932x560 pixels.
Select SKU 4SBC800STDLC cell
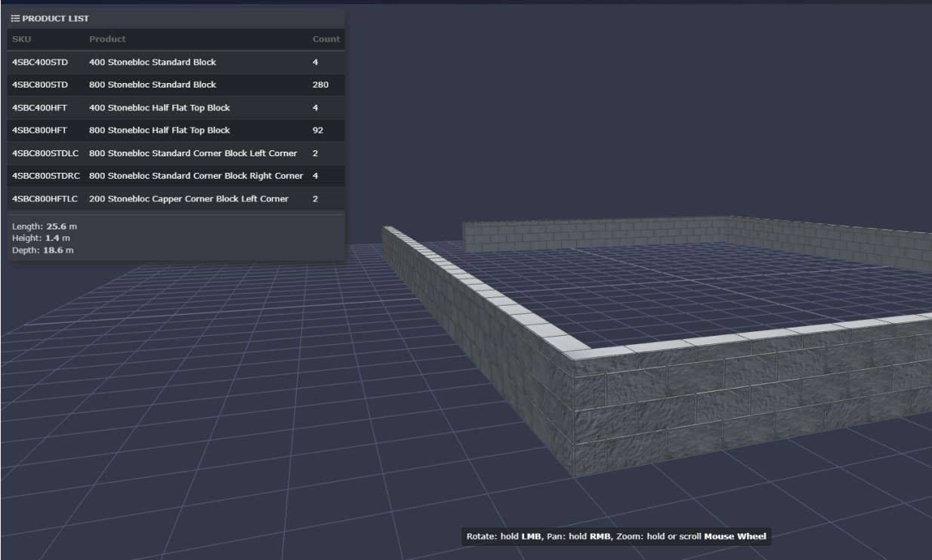45,153
